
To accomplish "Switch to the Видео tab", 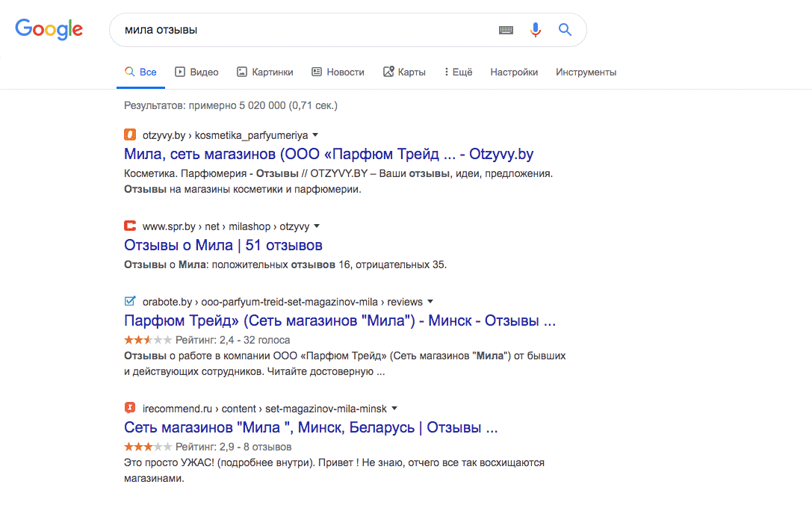I will (196, 72).
